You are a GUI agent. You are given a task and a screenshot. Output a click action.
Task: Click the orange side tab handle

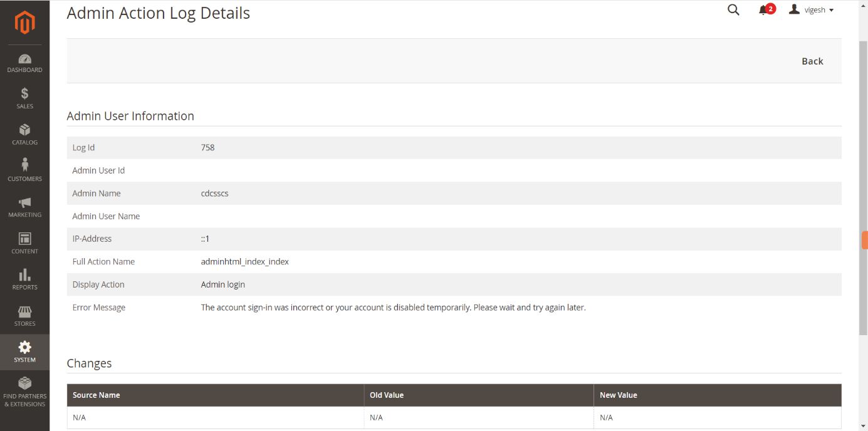(865, 240)
